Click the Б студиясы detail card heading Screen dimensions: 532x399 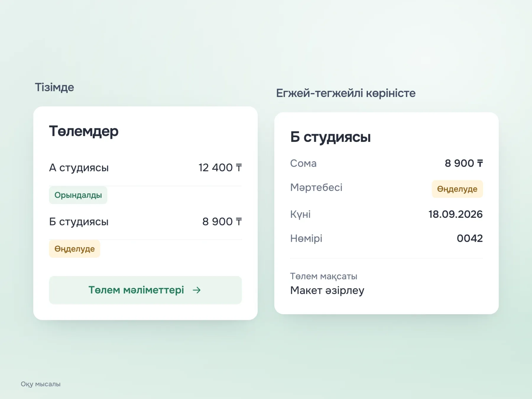[330, 137]
